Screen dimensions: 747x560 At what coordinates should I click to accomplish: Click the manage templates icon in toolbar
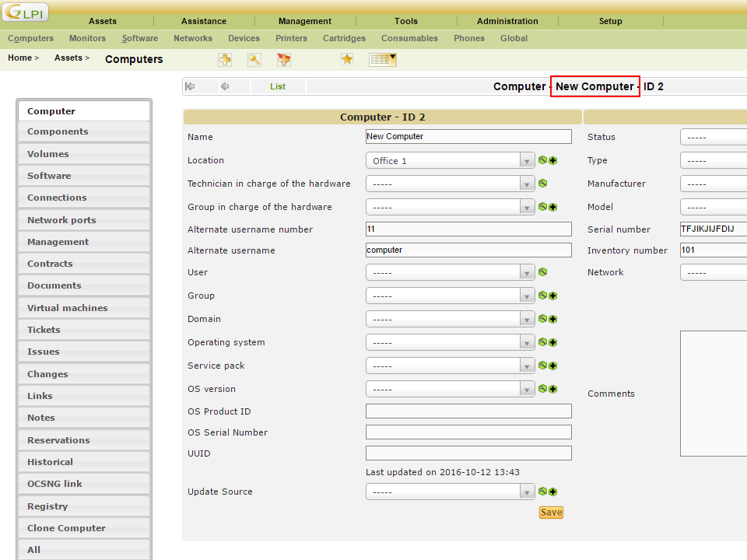[x=283, y=60]
